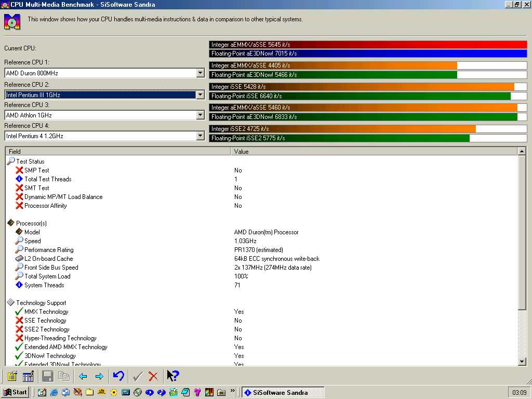Click the table with pencil toolbar icon
532x399 pixels.
point(28,376)
